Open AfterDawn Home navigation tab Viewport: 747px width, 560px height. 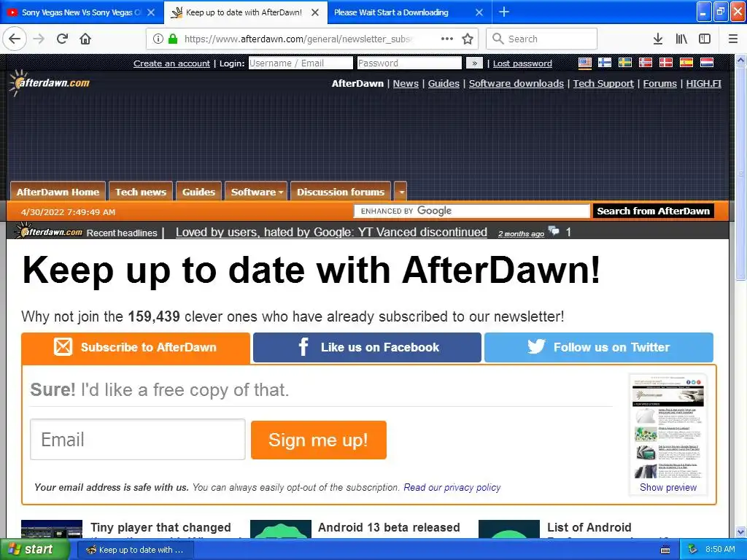point(58,192)
